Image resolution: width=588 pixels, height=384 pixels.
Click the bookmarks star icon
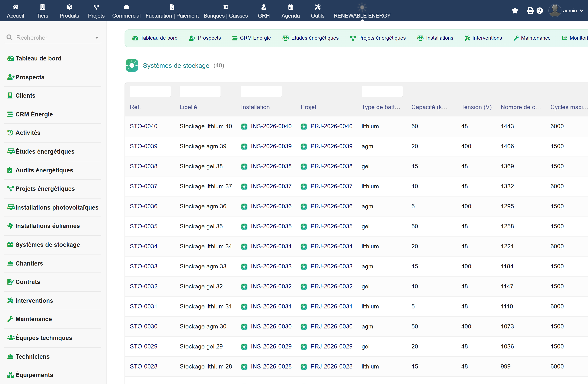click(515, 11)
